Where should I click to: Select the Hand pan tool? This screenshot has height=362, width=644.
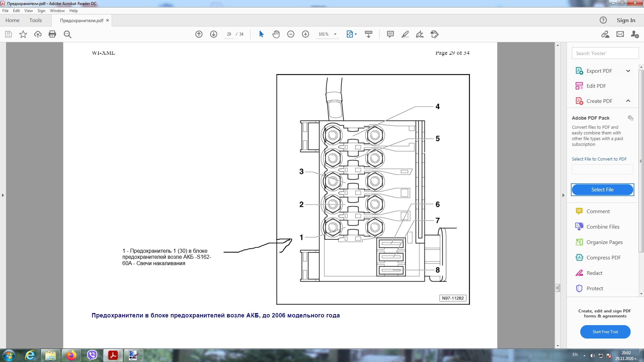(276, 34)
